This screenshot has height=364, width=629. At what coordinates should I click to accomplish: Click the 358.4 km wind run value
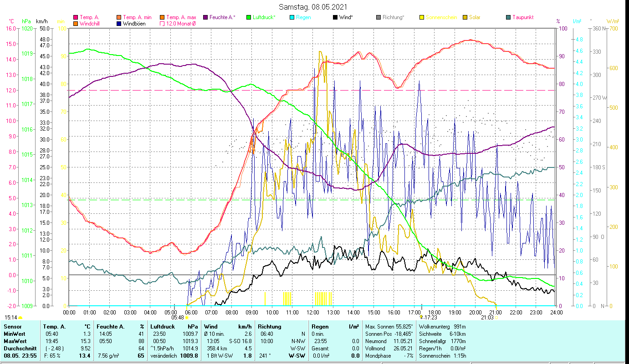click(x=216, y=348)
